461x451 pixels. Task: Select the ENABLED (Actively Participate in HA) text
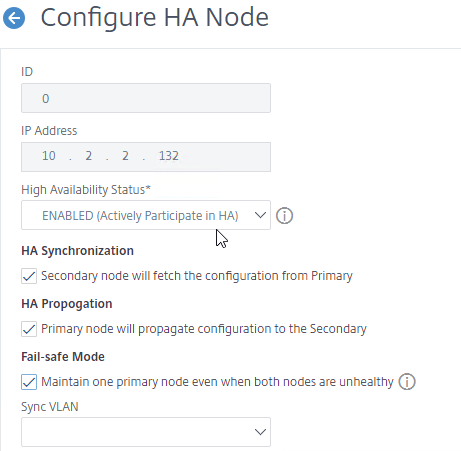click(140, 216)
